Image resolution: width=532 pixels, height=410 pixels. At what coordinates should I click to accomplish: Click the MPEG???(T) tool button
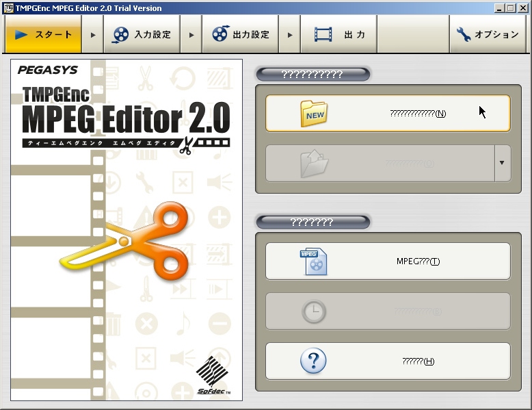click(388, 261)
